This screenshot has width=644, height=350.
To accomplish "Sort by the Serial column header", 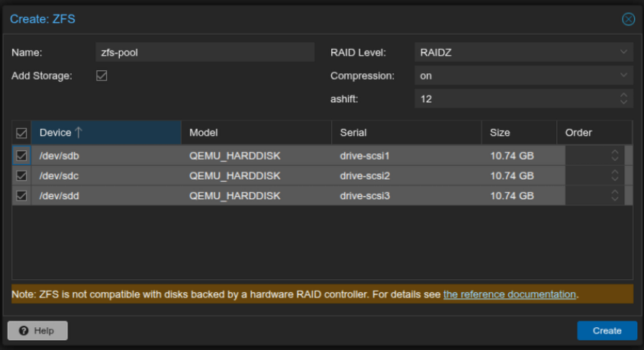I will [407, 133].
